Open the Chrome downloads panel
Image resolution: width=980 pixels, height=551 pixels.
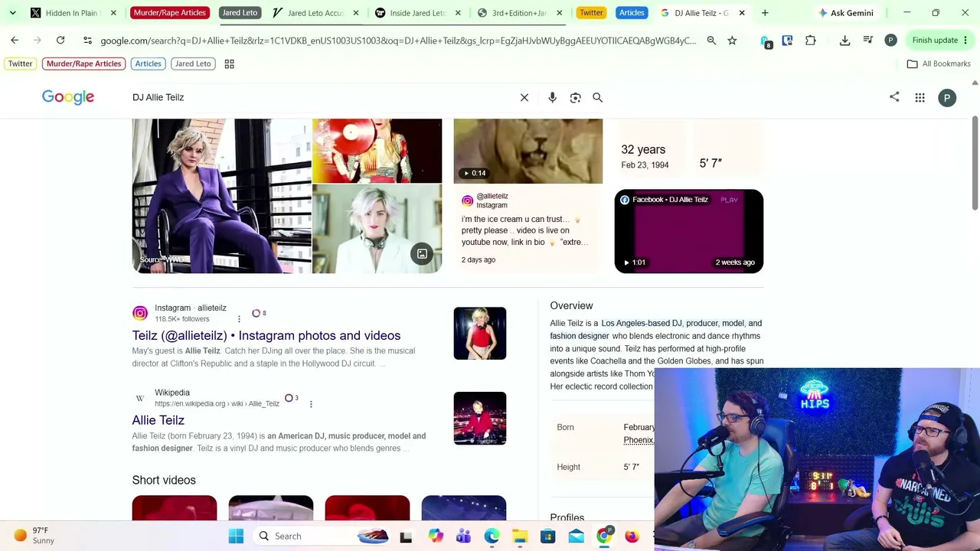[x=844, y=41]
